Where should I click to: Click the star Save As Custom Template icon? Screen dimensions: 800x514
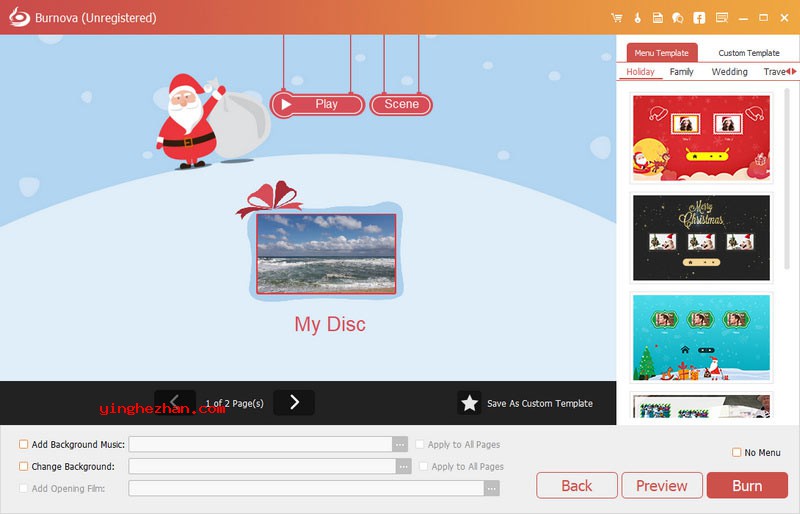[469, 403]
